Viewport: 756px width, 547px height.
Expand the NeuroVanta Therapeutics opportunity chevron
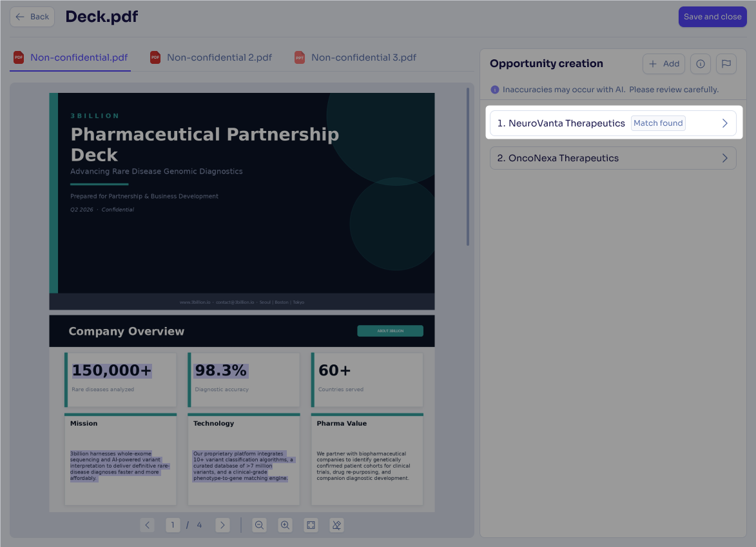click(x=724, y=123)
